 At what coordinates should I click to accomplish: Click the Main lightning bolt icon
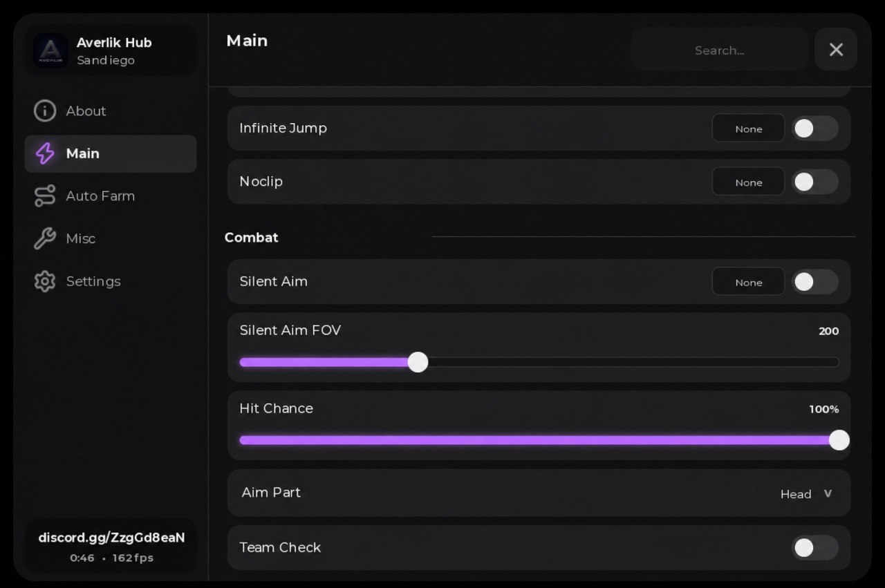(45, 153)
